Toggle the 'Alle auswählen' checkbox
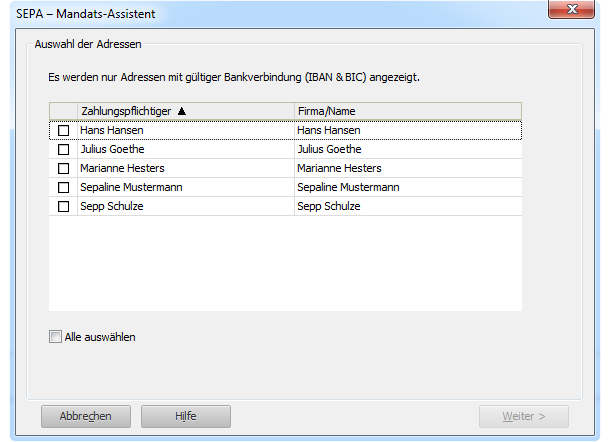 [x=55, y=338]
